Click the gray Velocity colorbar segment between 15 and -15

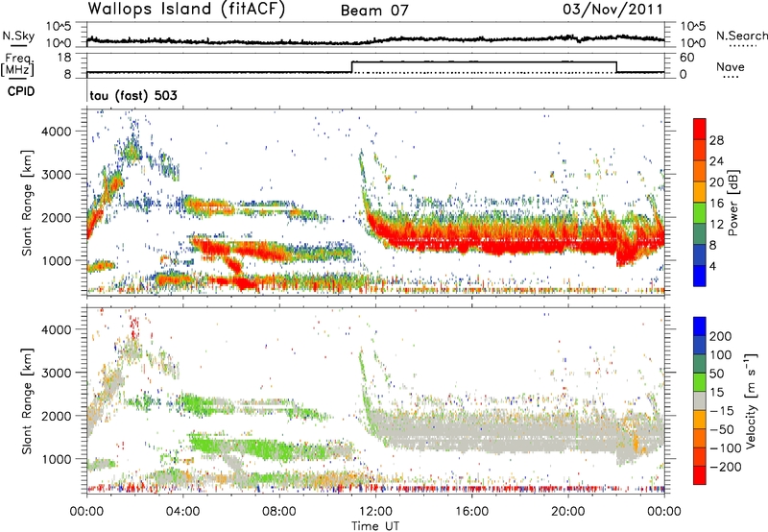[700, 400]
